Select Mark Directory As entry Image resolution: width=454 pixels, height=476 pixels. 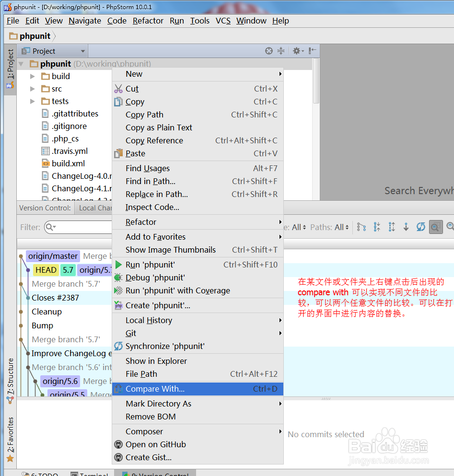tap(198, 404)
